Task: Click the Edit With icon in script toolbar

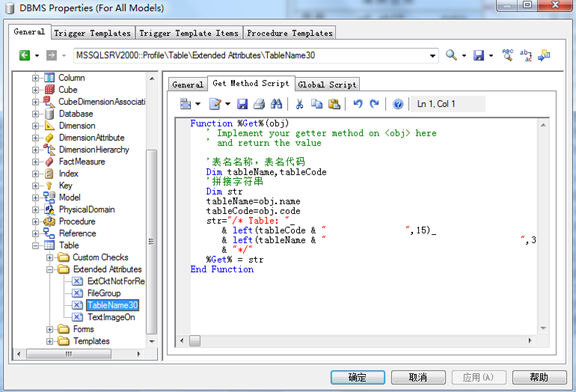Action: point(215,104)
